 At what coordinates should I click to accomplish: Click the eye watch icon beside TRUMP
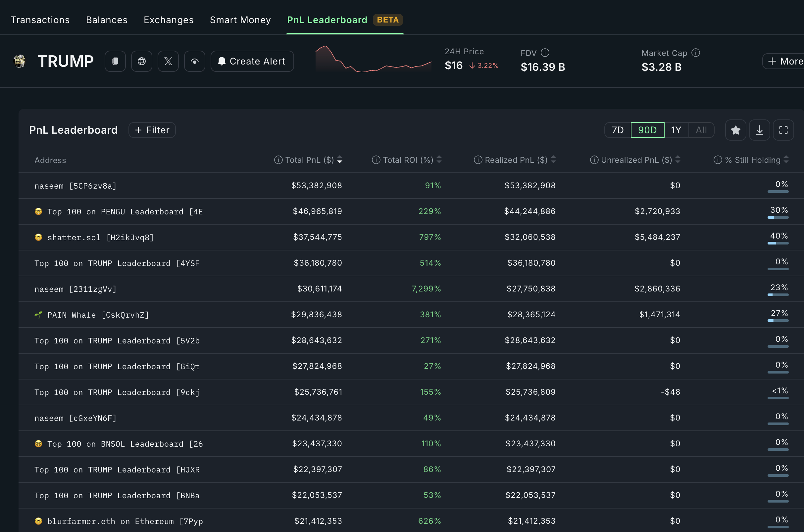pos(195,61)
